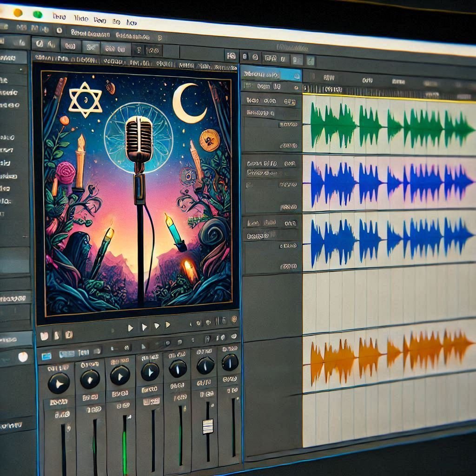Click the yellow minimize window button
This screenshot has width=476, height=476.
coord(18,13)
